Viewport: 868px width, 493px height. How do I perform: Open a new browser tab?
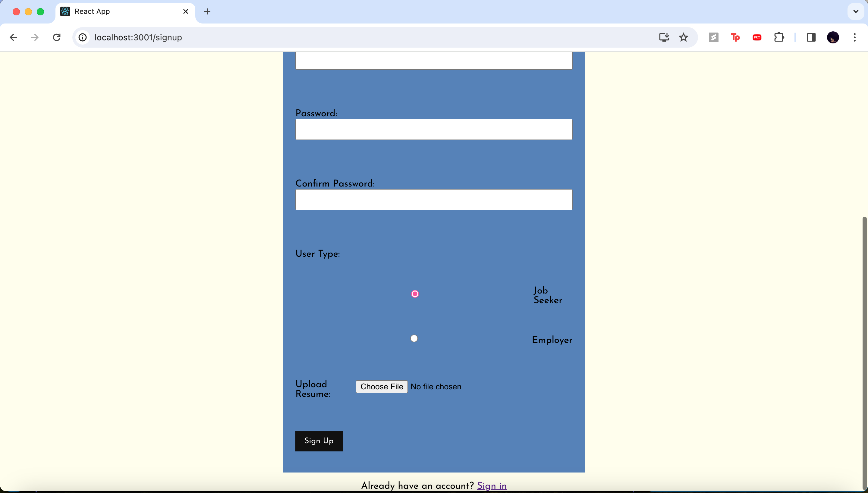click(x=207, y=11)
